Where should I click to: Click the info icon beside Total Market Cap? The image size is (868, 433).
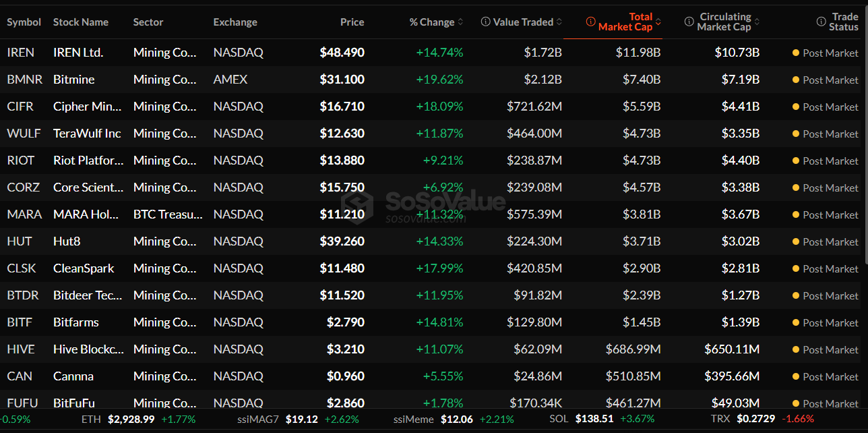(591, 22)
